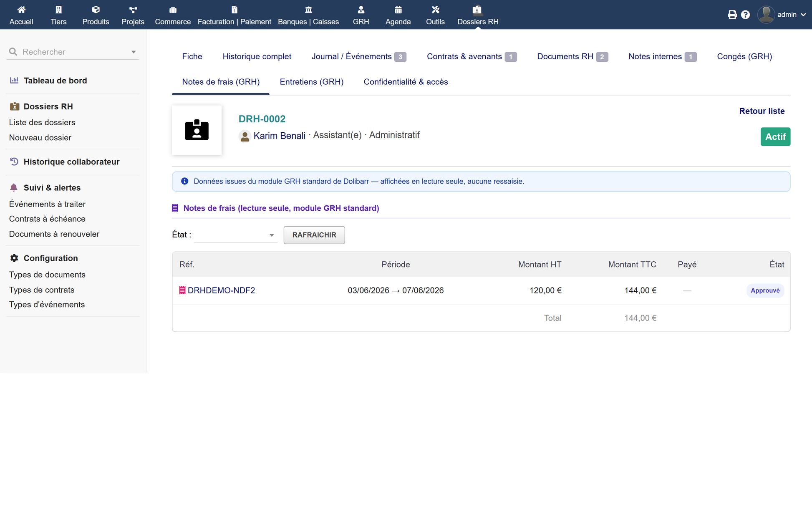Open the Commerce briefcase icon
Screen dimensions: 812x530
pyautogui.click(x=173, y=10)
